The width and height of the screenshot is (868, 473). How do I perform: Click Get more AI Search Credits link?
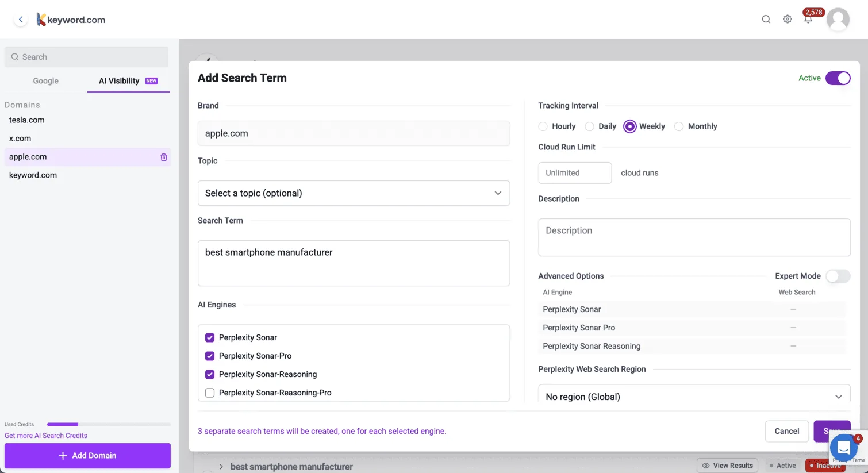pos(46,436)
